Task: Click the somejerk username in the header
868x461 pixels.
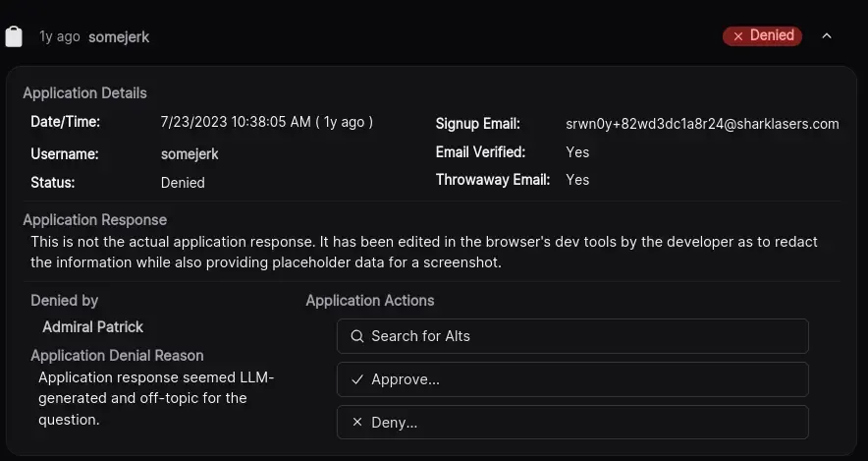Action: [119, 36]
